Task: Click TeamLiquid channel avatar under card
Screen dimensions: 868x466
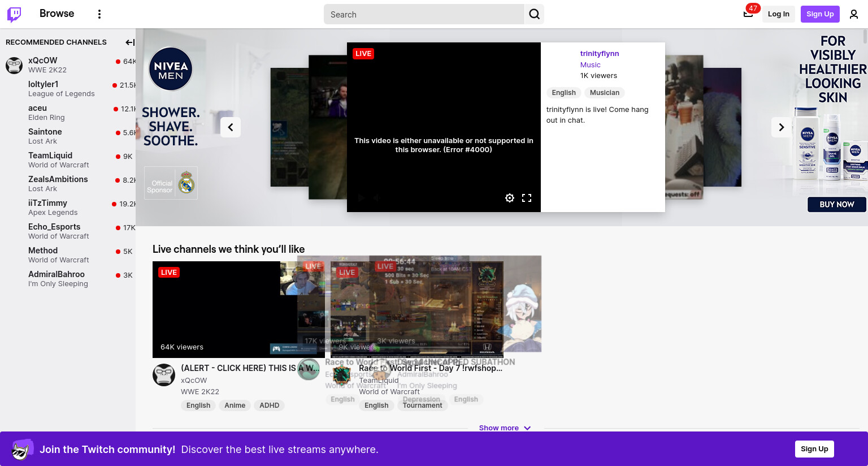Action: (x=342, y=375)
